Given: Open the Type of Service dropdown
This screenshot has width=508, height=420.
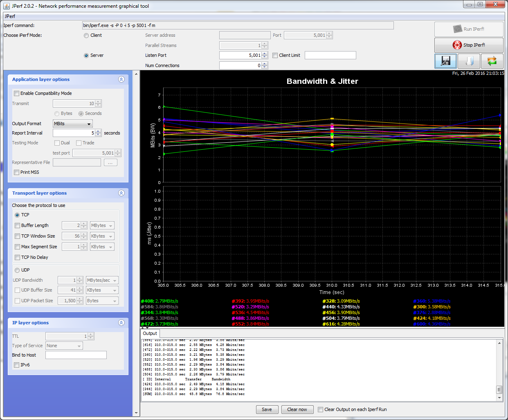Looking at the screenshot, I should point(64,346).
